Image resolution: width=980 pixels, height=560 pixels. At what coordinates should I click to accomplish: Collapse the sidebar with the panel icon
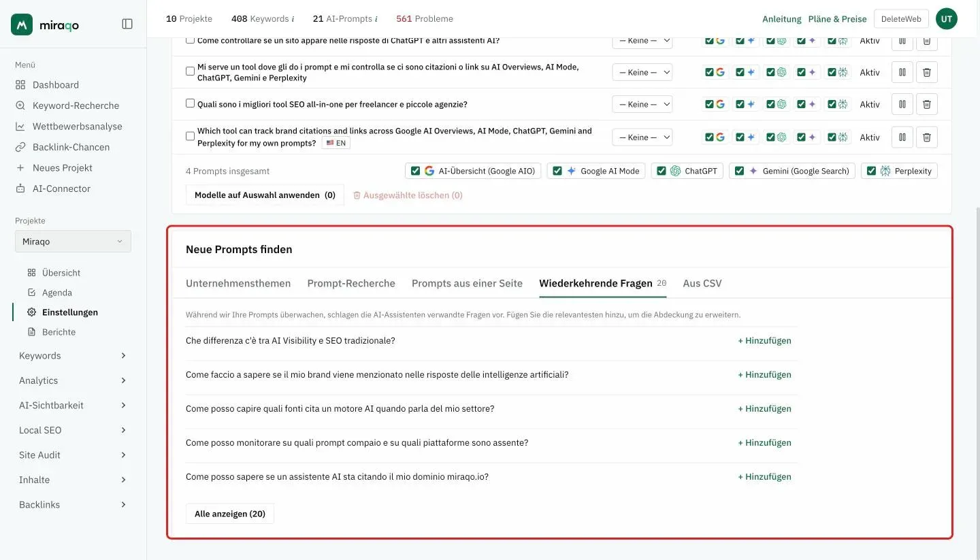pos(127,24)
